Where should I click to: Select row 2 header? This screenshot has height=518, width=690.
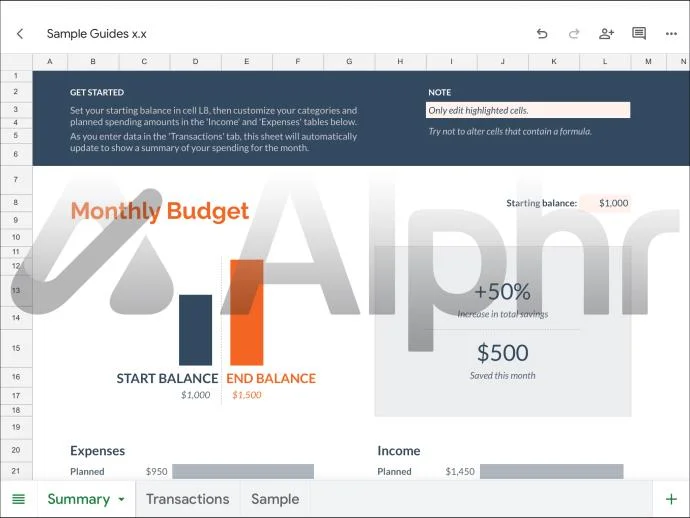point(16,92)
